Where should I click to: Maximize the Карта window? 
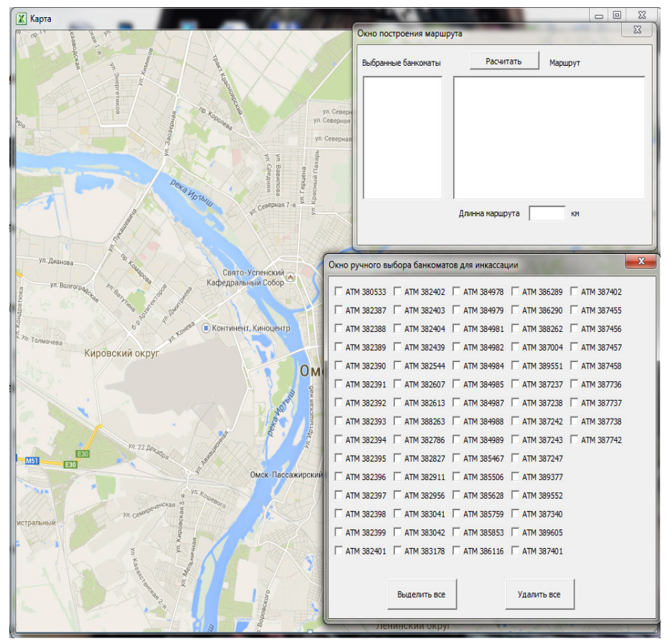click(617, 16)
